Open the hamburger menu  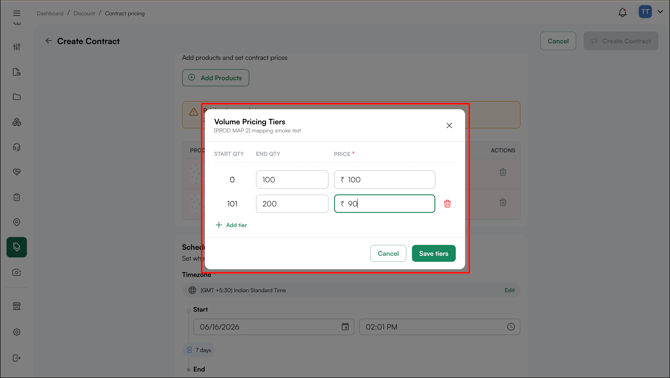coord(17,13)
